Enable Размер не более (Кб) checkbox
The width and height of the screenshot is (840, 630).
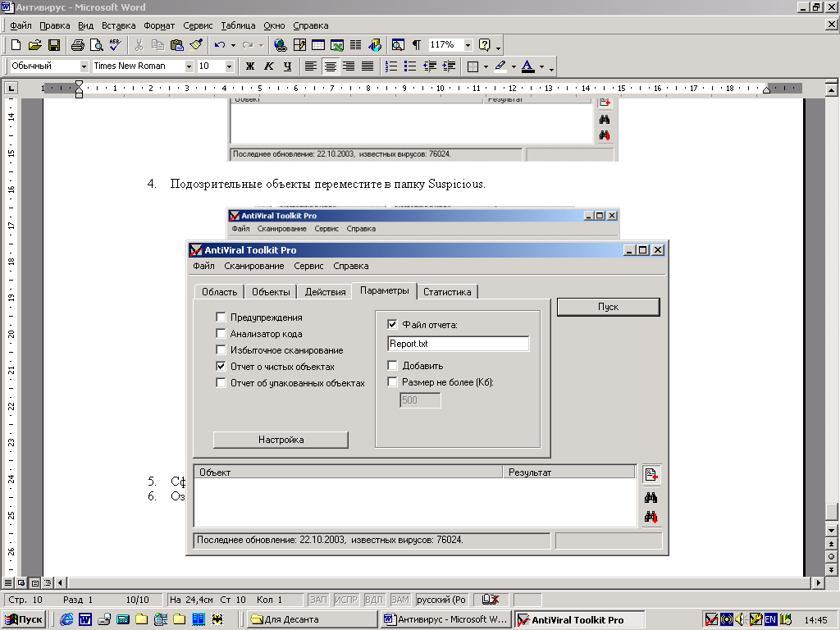(x=392, y=382)
